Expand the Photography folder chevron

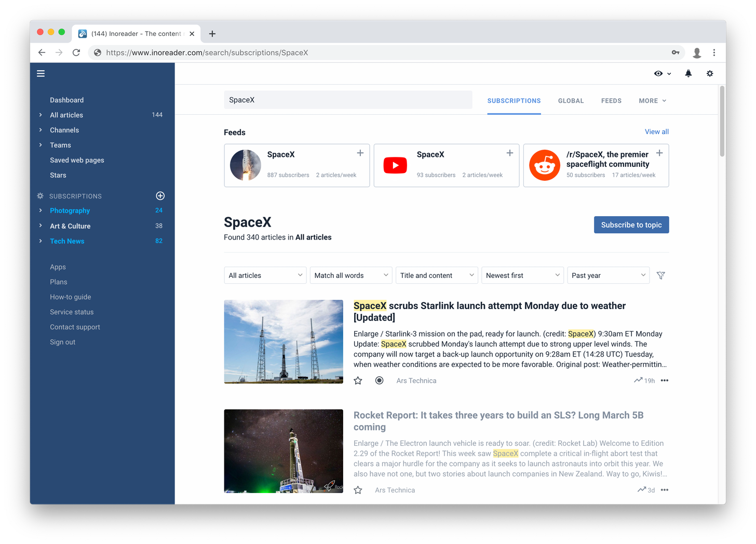[x=40, y=210]
